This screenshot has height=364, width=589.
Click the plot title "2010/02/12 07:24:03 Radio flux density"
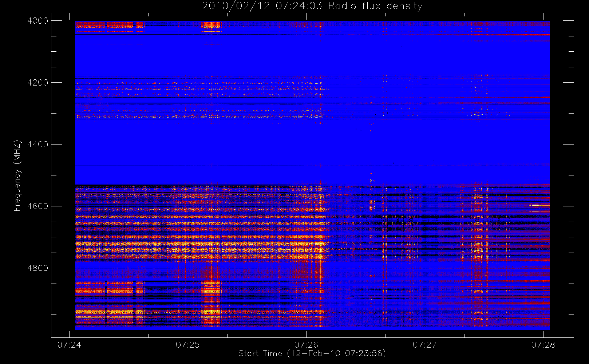click(x=312, y=6)
